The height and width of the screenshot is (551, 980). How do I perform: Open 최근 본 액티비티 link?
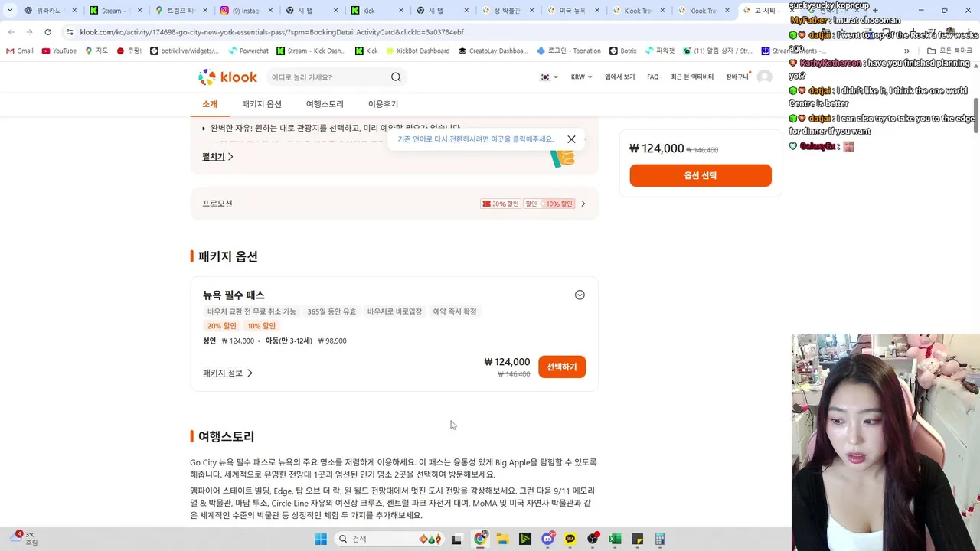tap(692, 77)
